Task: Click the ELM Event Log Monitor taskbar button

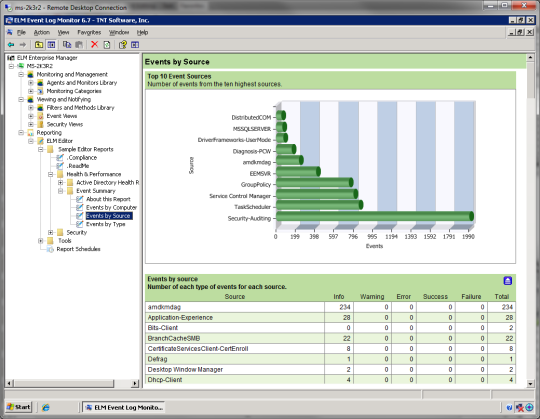Action: pyautogui.click(x=124, y=407)
